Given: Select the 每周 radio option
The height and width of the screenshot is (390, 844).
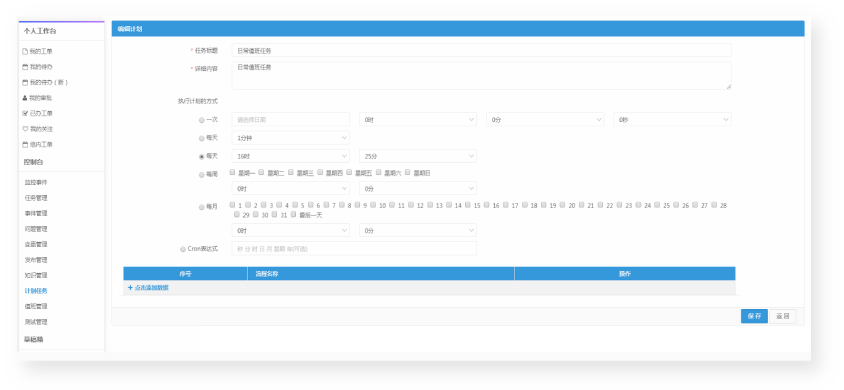Looking at the screenshot, I should click(x=202, y=174).
